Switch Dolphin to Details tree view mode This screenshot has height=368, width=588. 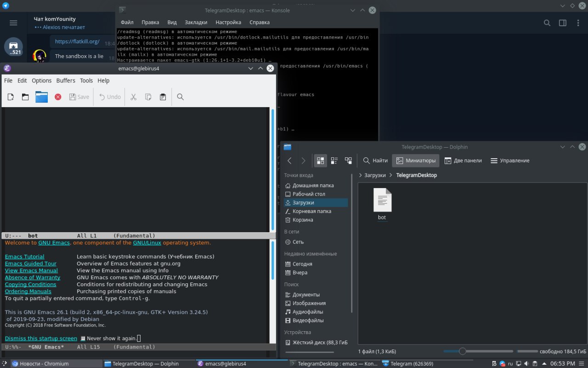348,161
